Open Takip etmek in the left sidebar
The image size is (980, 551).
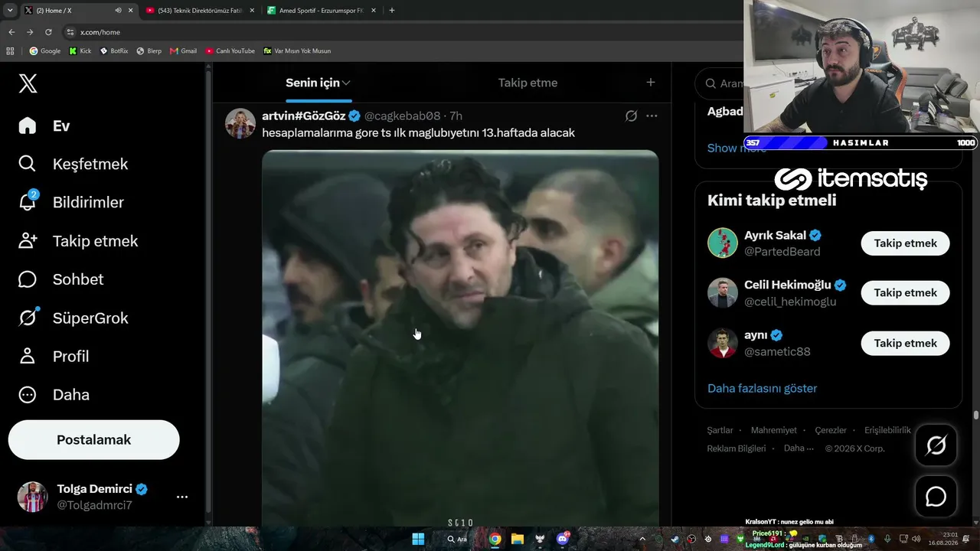(77, 241)
